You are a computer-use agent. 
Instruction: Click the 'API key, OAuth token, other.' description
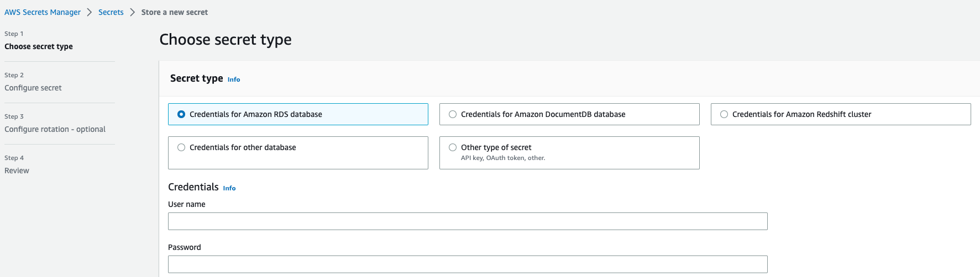pyautogui.click(x=503, y=158)
